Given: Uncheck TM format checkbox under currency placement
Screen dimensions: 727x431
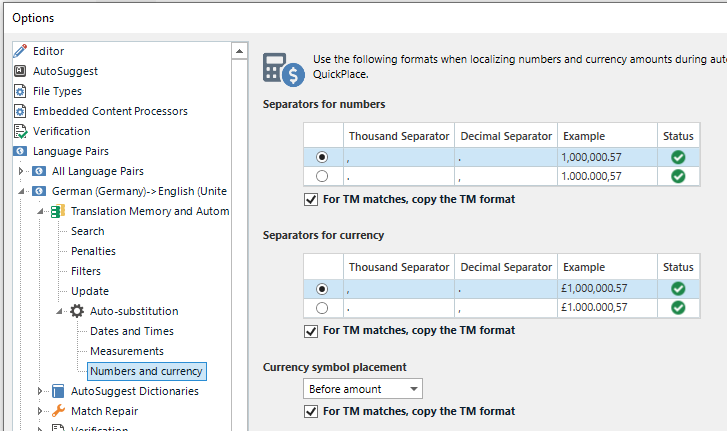Looking at the screenshot, I should pos(311,411).
